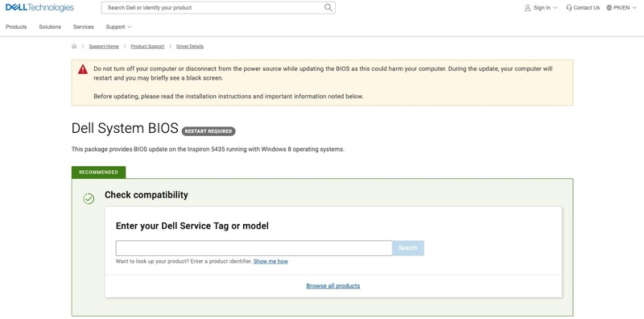Expand the Support menu chevron
Image resolution: width=644 pixels, height=319 pixels.
130,27
